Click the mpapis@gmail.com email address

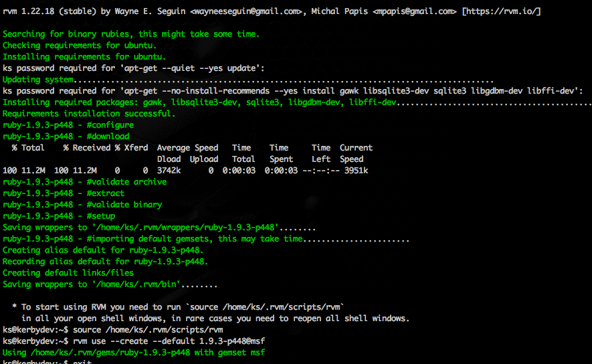(414, 11)
